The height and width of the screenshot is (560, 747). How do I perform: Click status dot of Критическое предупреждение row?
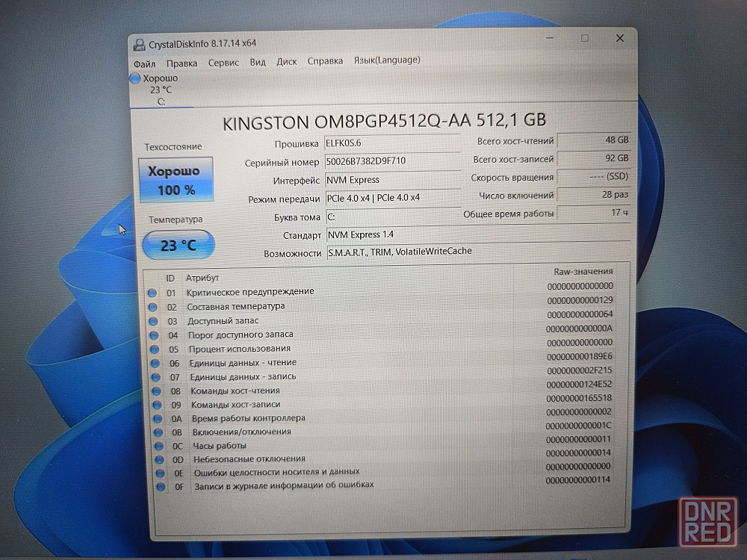click(152, 293)
